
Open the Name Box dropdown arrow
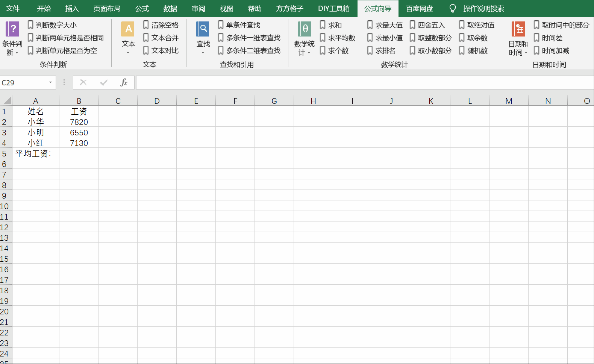[50, 82]
